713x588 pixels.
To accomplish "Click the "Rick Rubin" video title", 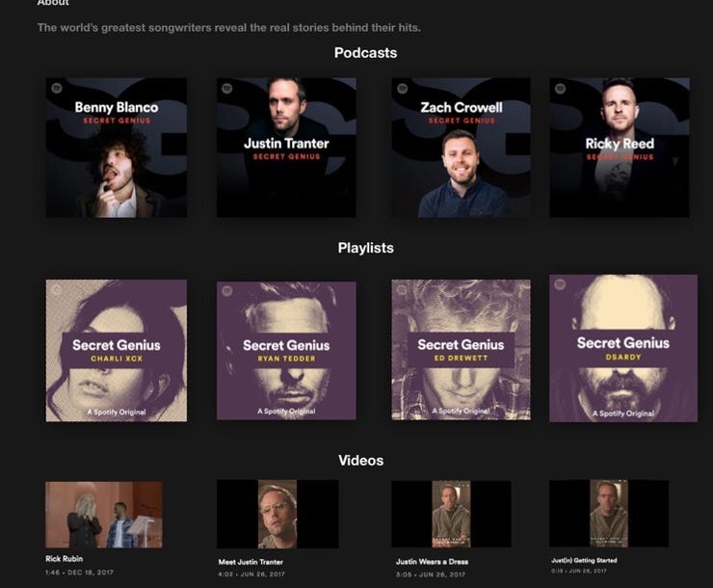I will (65, 558).
